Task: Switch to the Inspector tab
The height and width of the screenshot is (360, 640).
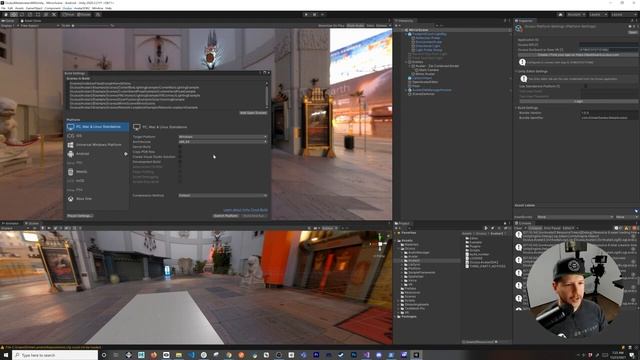Action: [x=524, y=20]
